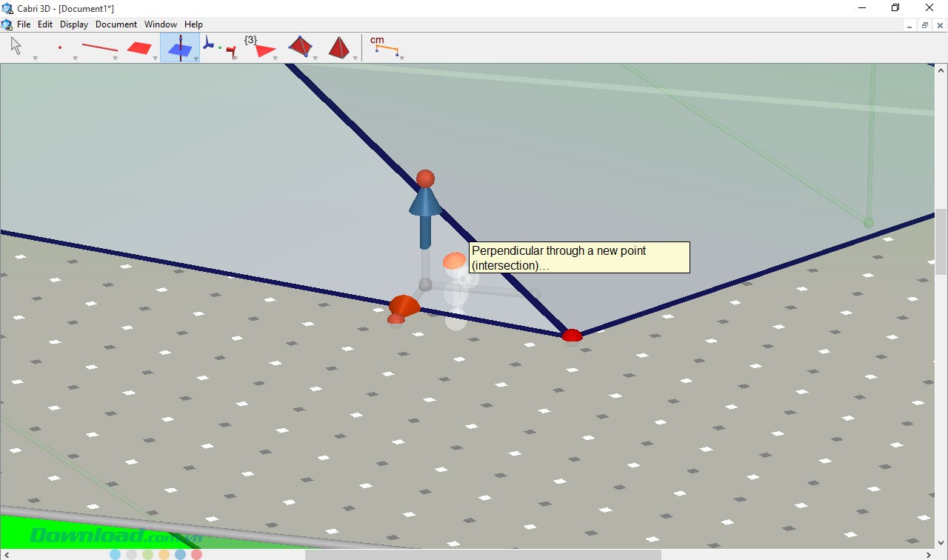Click the scroll right arrow button

pyautogui.click(x=929, y=554)
